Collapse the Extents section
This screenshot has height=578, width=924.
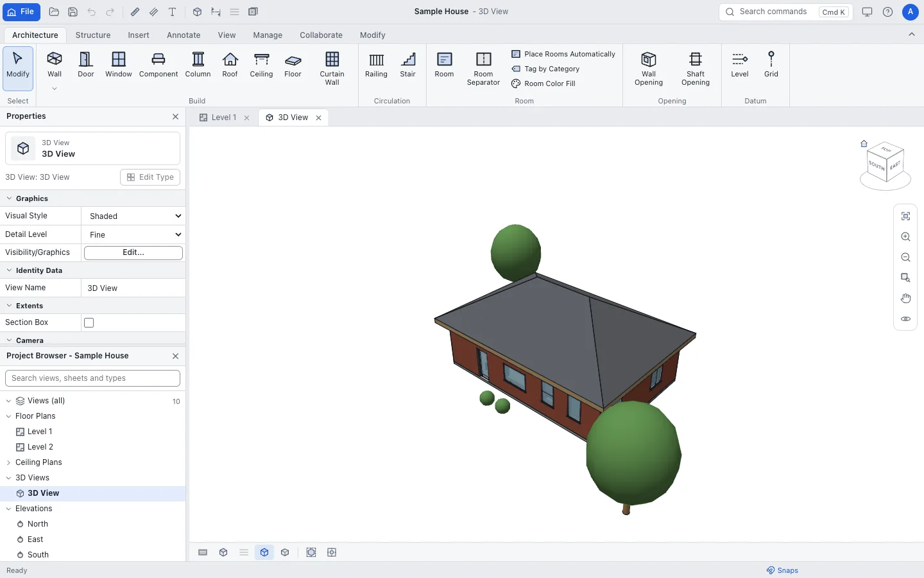click(x=9, y=306)
